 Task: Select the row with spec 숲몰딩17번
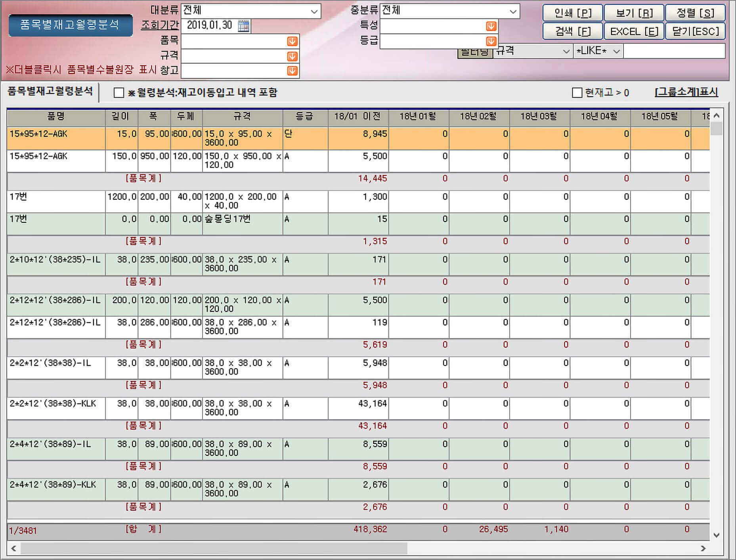[x=358, y=224]
